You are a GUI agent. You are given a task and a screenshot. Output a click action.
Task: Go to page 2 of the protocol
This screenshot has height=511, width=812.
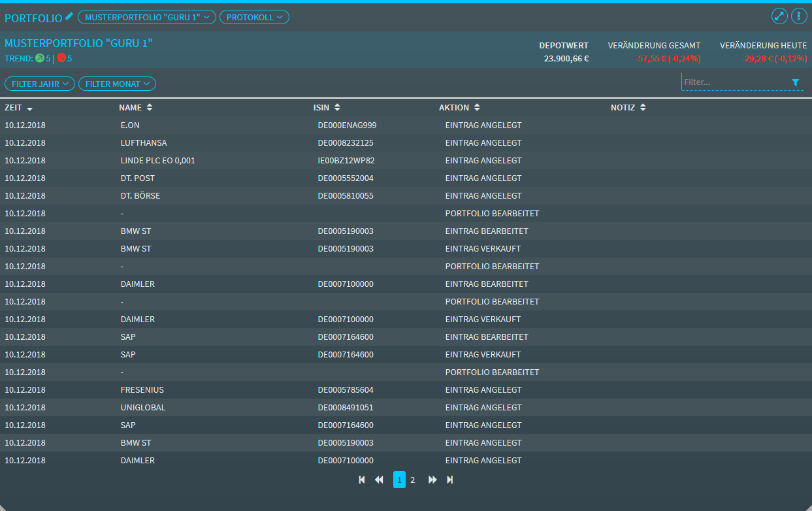(x=412, y=480)
